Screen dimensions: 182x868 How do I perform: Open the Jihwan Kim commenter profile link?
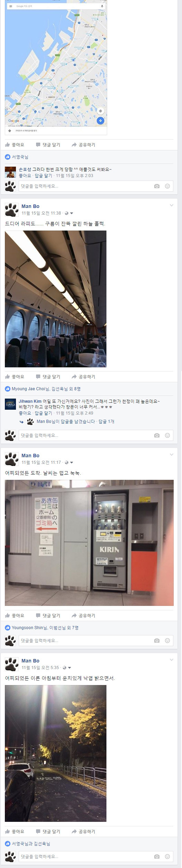(x=30, y=401)
